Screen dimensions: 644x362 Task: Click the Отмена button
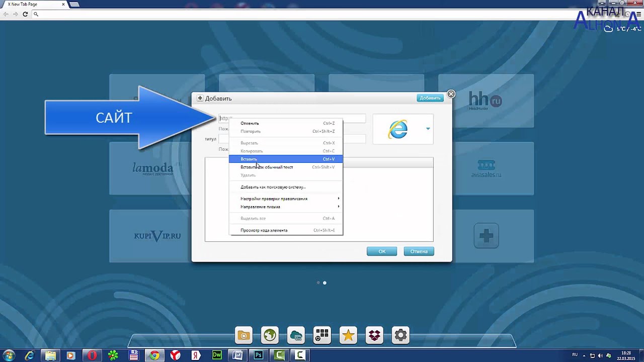(x=419, y=251)
